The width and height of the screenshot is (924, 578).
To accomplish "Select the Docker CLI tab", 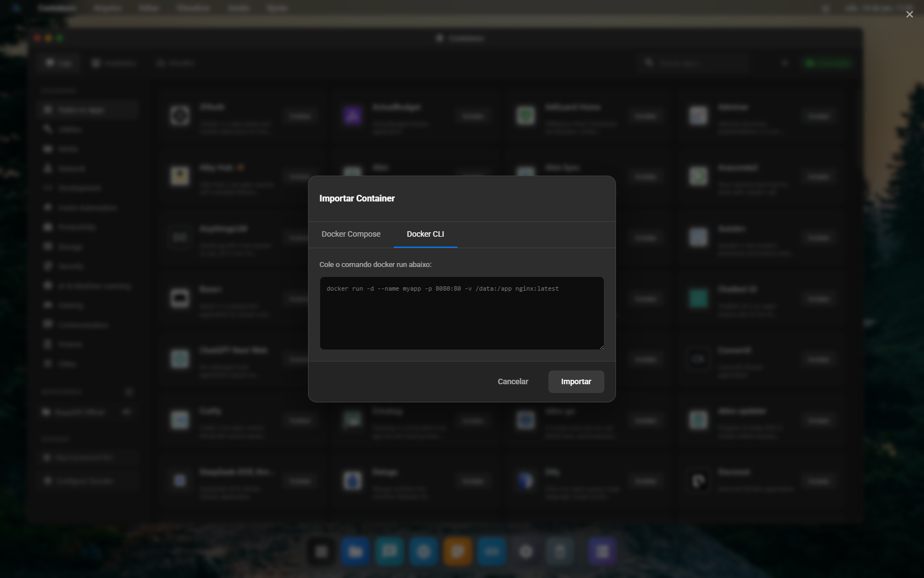I will [425, 234].
